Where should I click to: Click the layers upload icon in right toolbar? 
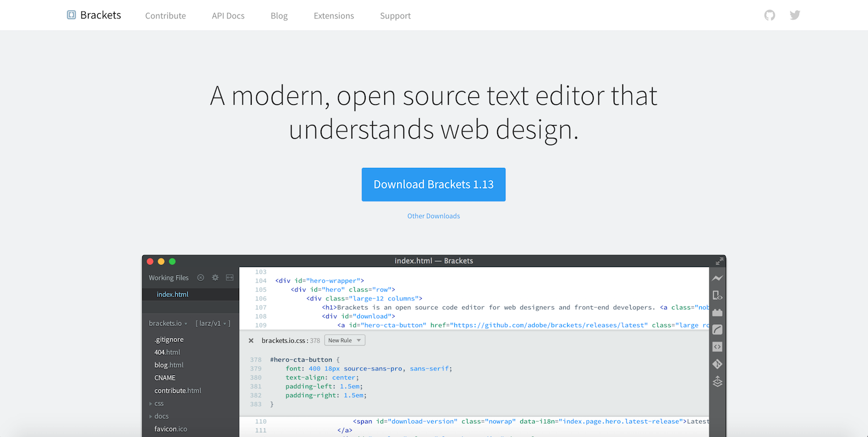pyautogui.click(x=718, y=381)
